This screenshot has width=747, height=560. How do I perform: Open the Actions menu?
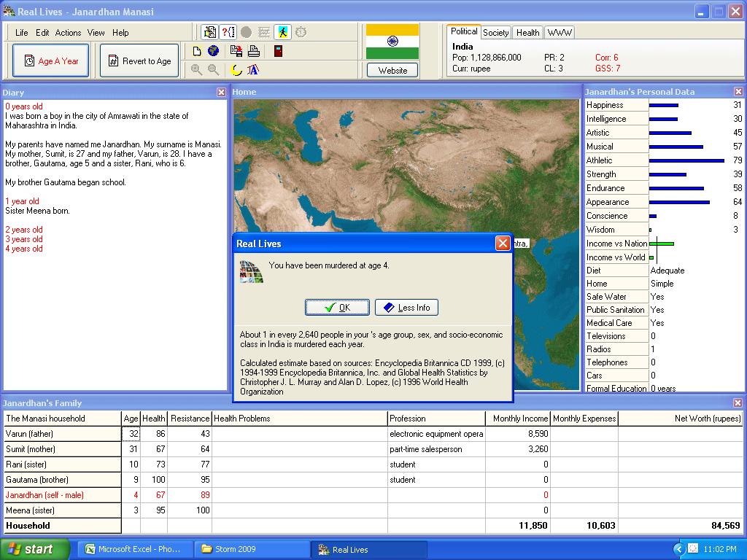(x=68, y=32)
